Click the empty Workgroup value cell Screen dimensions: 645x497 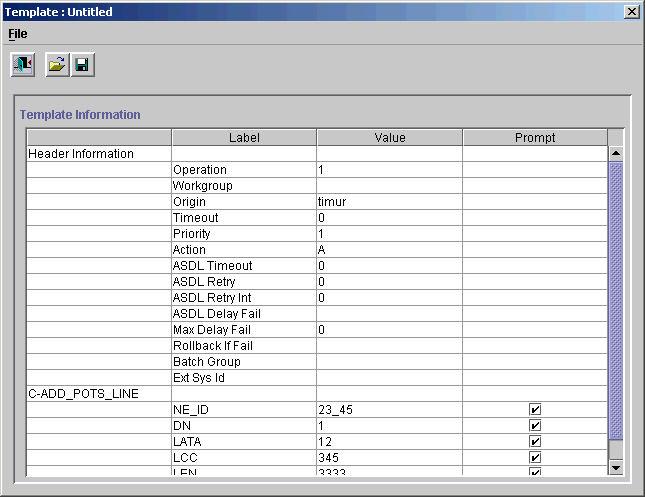pyautogui.click(x=390, y=186)
